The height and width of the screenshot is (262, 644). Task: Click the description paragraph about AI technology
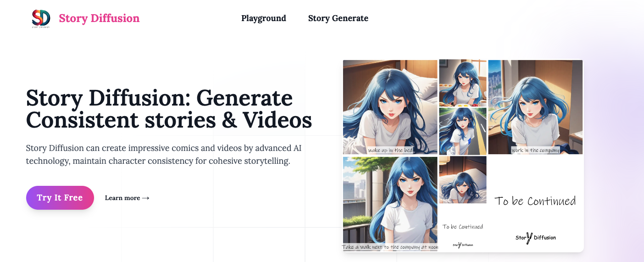click(x=164, y=155)
